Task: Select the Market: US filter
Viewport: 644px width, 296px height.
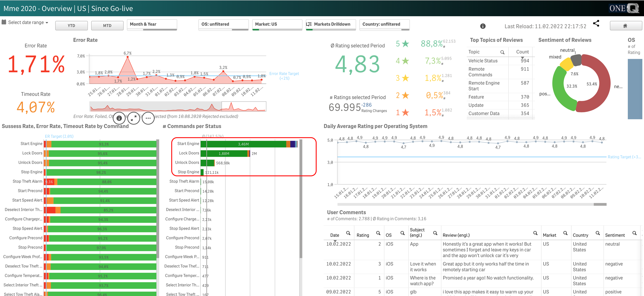Action: point(277,24)
